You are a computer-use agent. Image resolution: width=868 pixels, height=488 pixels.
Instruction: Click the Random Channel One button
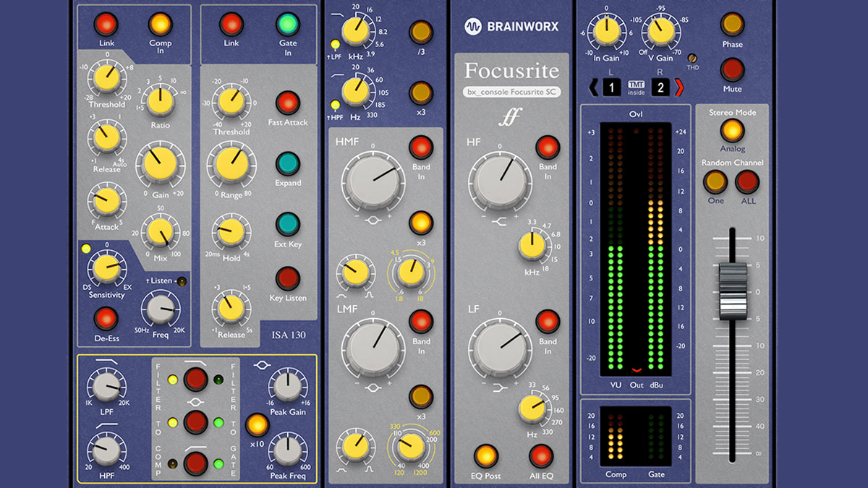715,182
